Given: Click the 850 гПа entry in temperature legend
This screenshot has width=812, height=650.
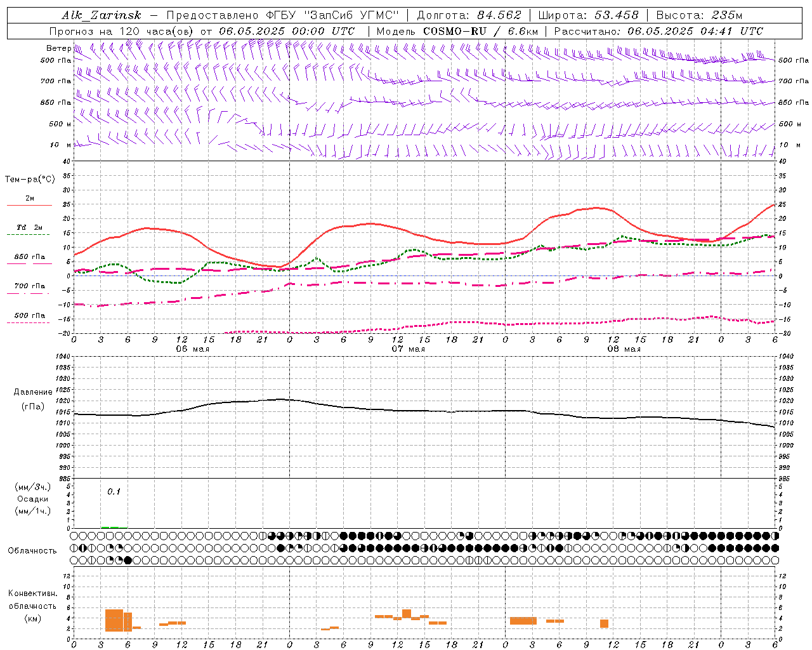Looking at the screenshot, I should 30,257.
